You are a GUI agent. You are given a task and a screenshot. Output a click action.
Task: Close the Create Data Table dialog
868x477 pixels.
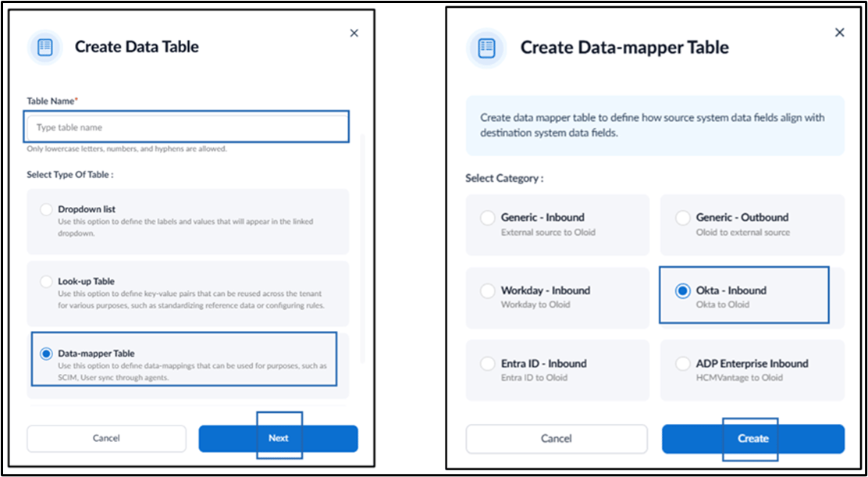point(354,34)
